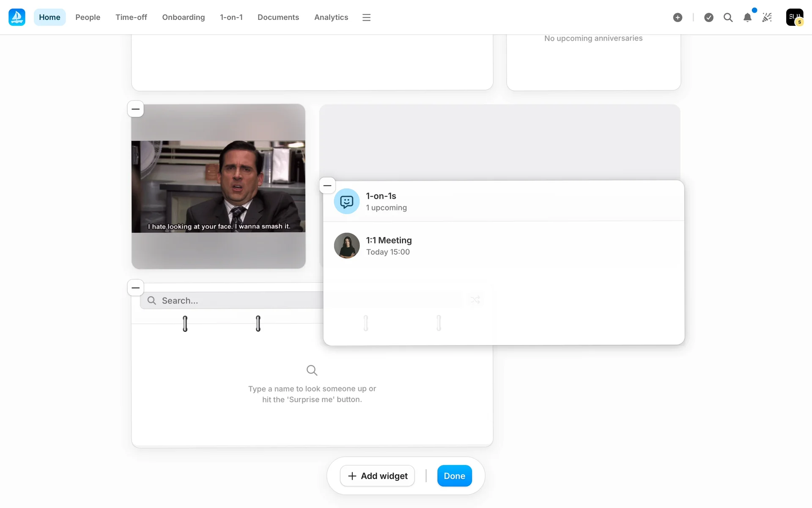812x508 pixels.
Task: Click the plus create icon in header
Action: [x=678, y=17]
